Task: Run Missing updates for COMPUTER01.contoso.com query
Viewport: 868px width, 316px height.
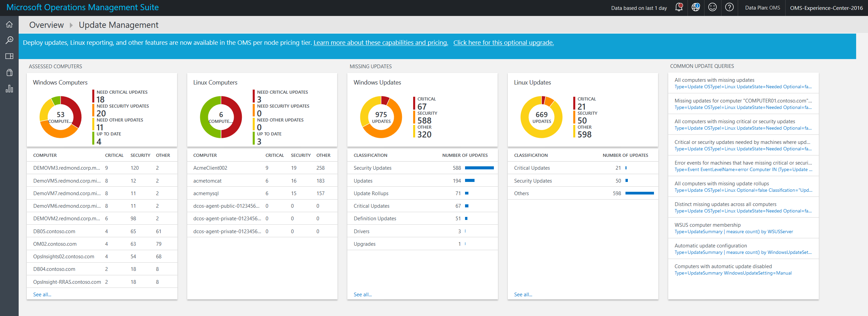Action: pyautogui.click(x=743, y=104)
